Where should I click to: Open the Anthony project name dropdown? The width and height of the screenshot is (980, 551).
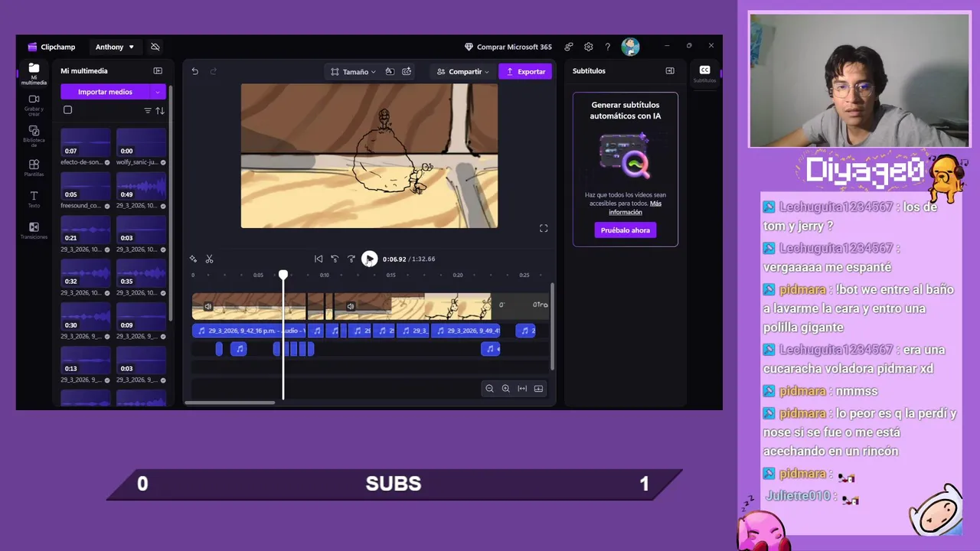pos(115,47)
